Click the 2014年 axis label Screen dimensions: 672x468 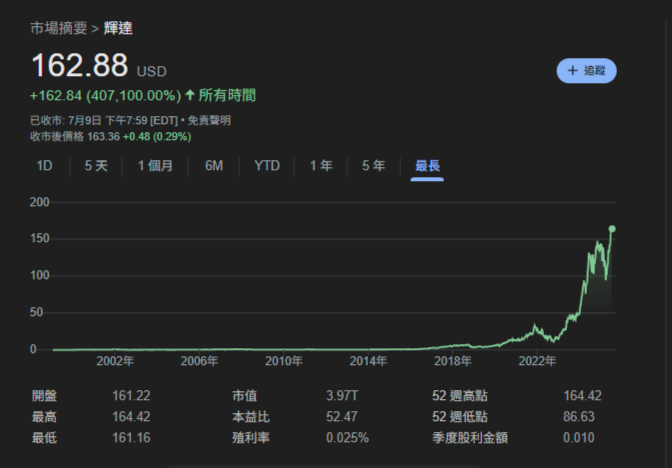368,361
